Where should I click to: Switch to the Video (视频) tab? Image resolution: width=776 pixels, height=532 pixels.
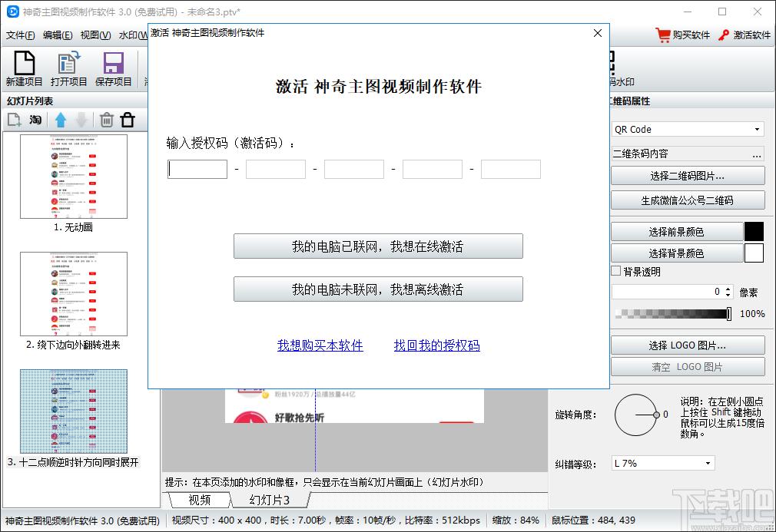[x=199, y=500]
